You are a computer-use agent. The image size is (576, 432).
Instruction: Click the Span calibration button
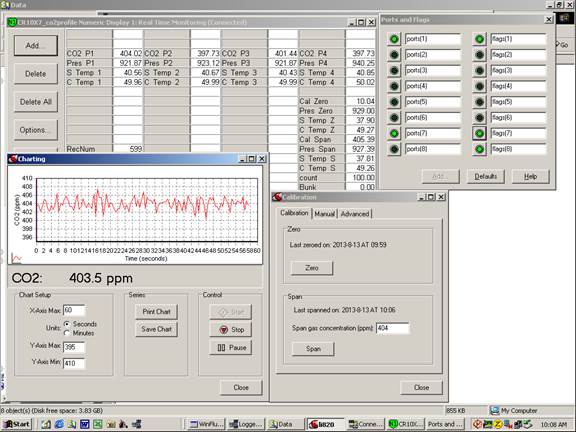(313, 349)
